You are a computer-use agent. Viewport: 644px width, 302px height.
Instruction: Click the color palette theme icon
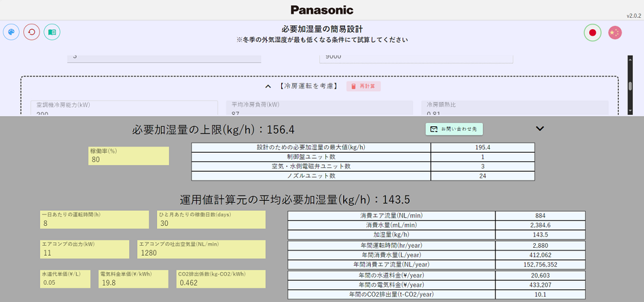click(11, 32)
